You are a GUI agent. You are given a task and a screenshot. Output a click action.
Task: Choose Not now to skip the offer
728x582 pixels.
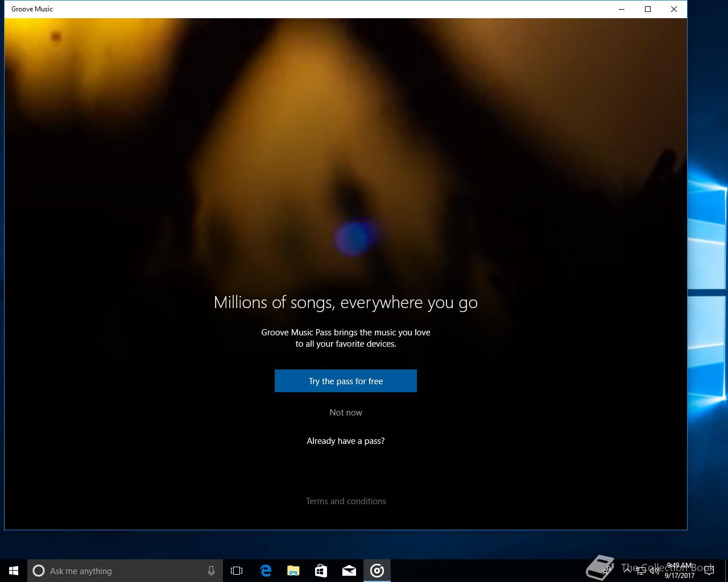pyautogui.click(x=346, y=413)
